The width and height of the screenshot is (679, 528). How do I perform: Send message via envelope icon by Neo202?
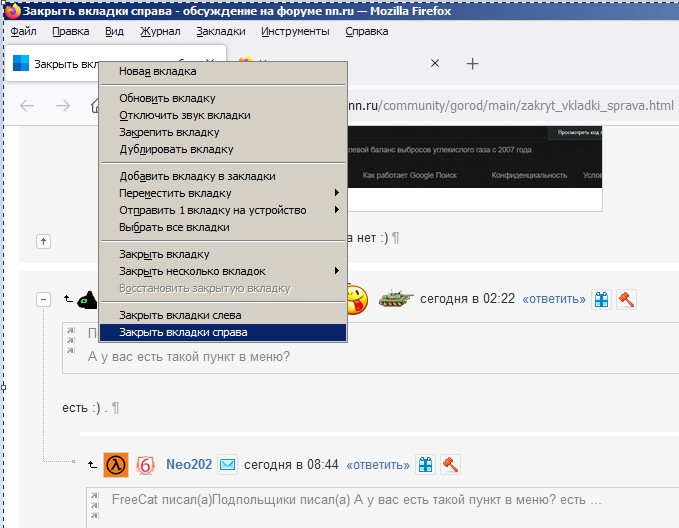(227, 465)
